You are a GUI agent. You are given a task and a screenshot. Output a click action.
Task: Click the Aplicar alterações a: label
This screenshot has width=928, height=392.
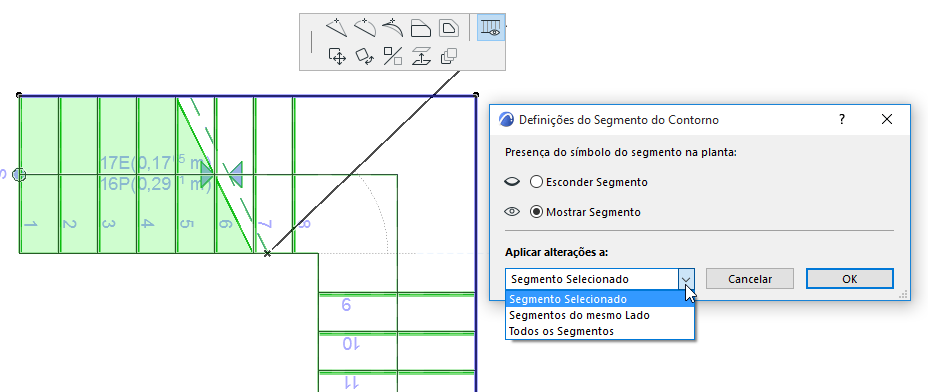click(x=557, y=252)
